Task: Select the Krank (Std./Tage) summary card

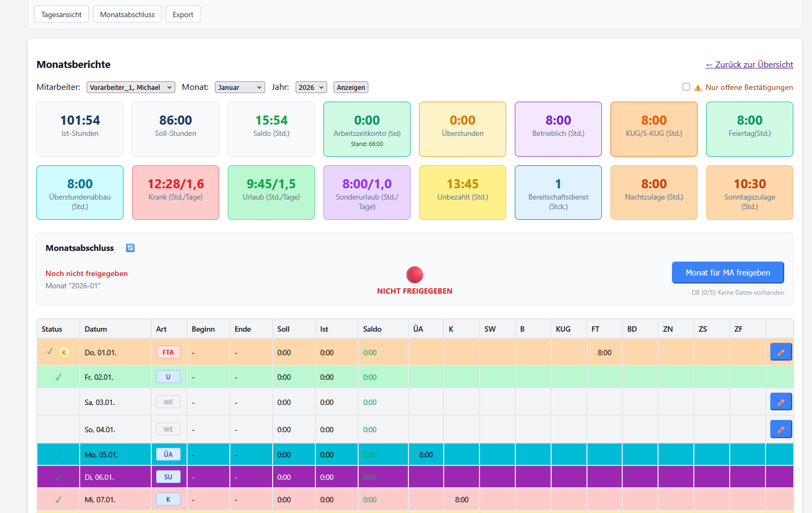Action: tap(175, 193)
